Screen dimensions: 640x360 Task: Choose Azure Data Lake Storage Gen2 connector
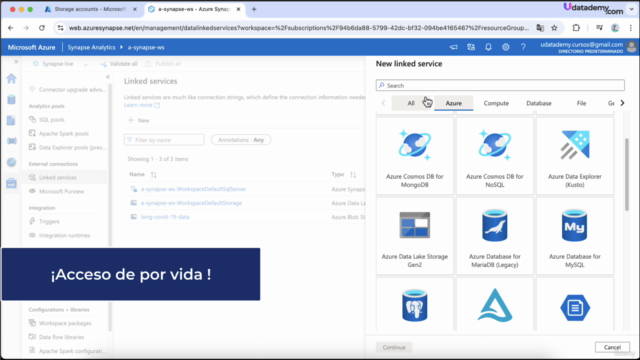[x=414, y=236]
